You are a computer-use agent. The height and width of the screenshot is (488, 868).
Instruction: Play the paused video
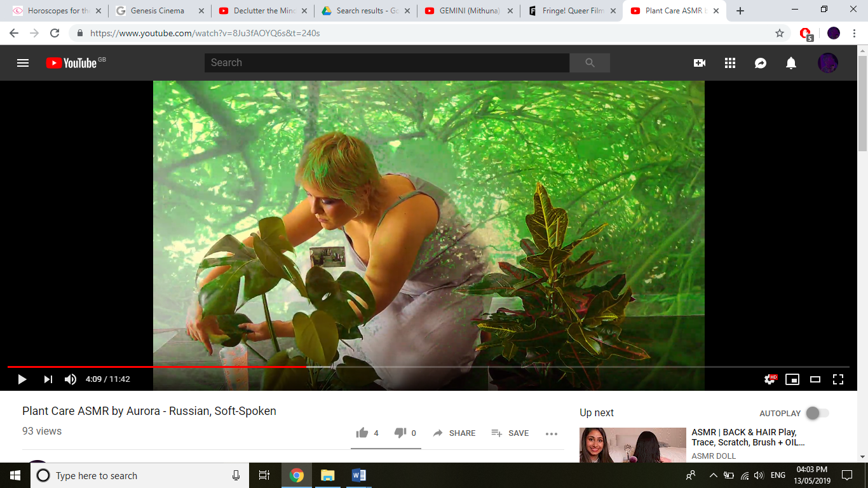point(22,379)
